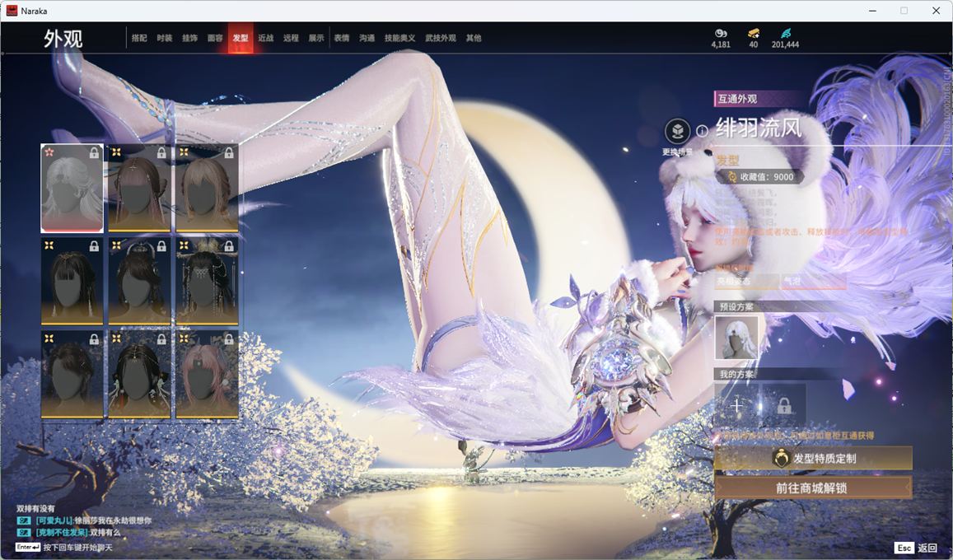Select the 气泡 preview tab
Screen dimensions: 953x560
click(813, 281)
